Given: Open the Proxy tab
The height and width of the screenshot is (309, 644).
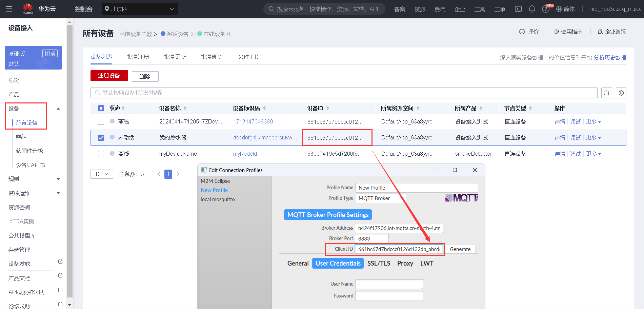Looking at the screenshot, I should click(x=405, y=263).
